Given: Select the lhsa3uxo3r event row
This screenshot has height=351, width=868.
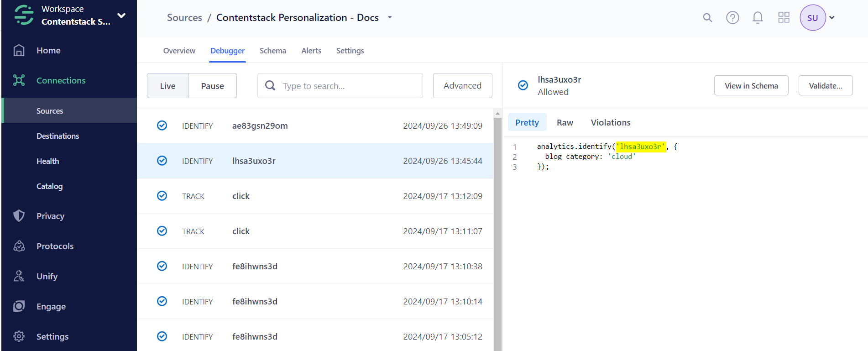Looking at the screenshot, I should (315, 161).
